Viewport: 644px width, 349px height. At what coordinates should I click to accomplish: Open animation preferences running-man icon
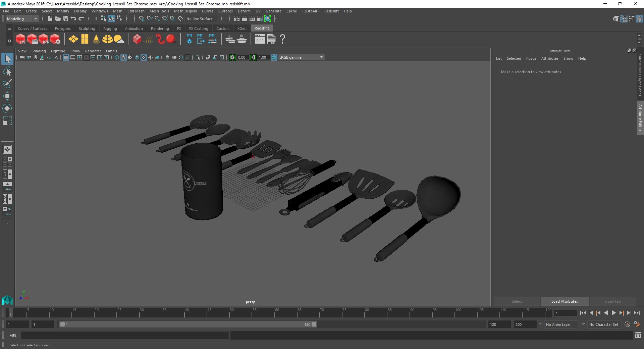637,325
